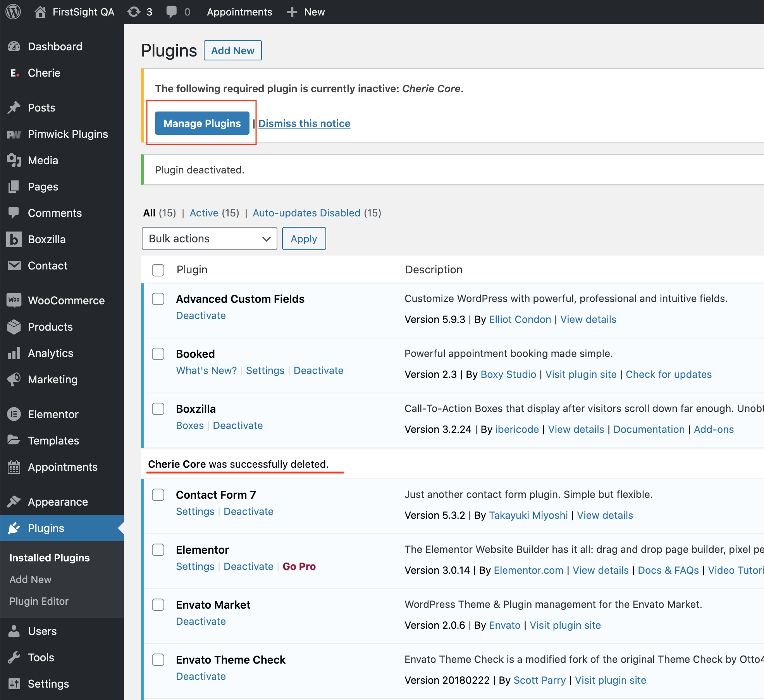This screenshot has width=764, height=700.
Task: Open the Marketing megaphone icon
Action: pyautogui.click(x=14, y=379)
